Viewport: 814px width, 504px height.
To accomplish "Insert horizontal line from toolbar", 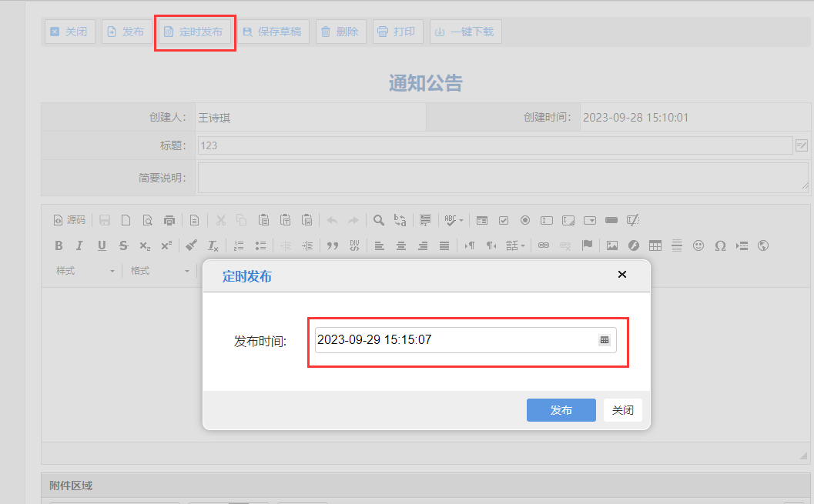I will click(677, 245).
